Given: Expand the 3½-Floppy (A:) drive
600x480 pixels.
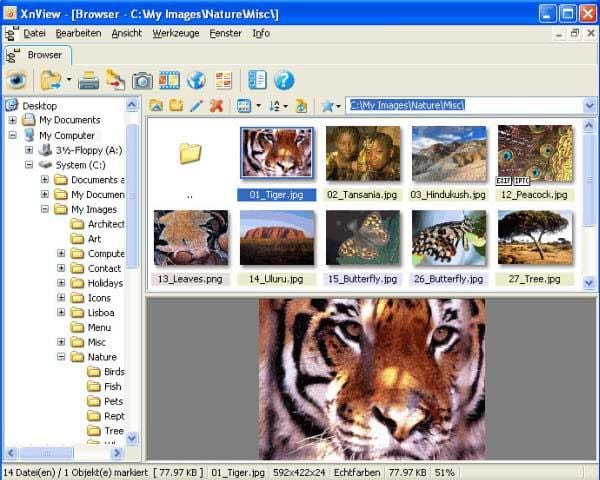Looking at the screenshot, I should pos(29,150).
